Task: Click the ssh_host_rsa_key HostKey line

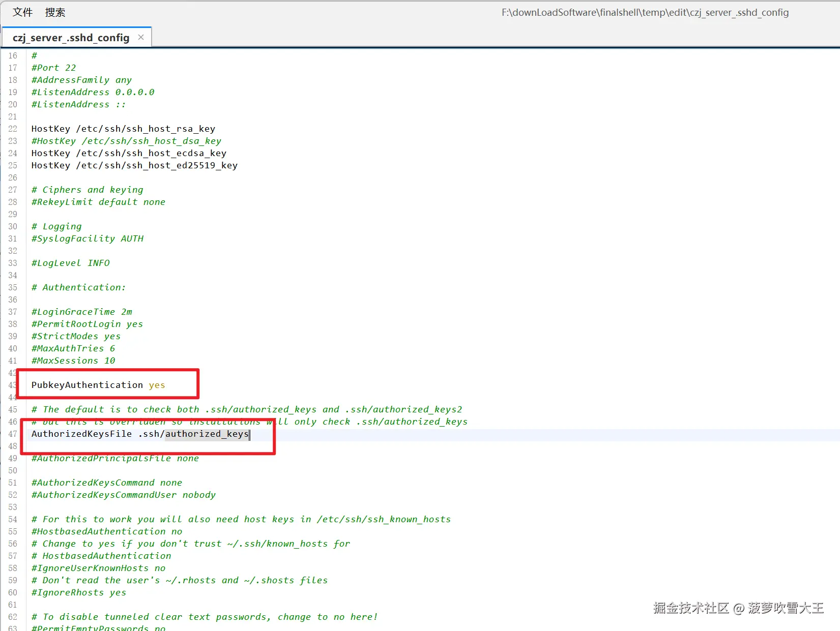Action: click(x=123, y=129)
